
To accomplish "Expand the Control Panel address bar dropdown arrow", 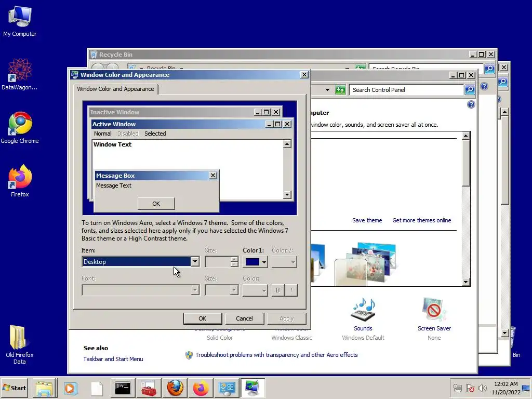I will 327,90.
